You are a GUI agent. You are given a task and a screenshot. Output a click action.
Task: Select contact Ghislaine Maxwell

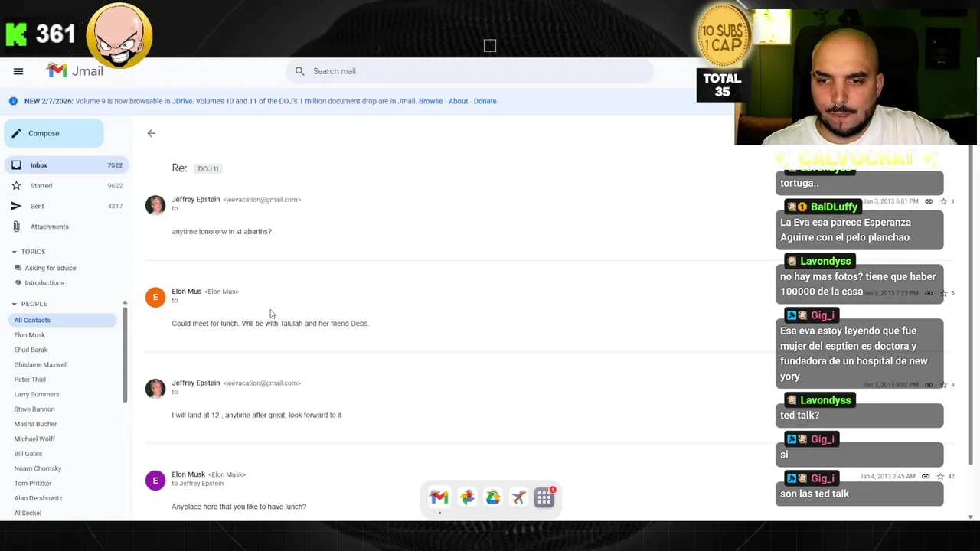[x=41, y=364]
